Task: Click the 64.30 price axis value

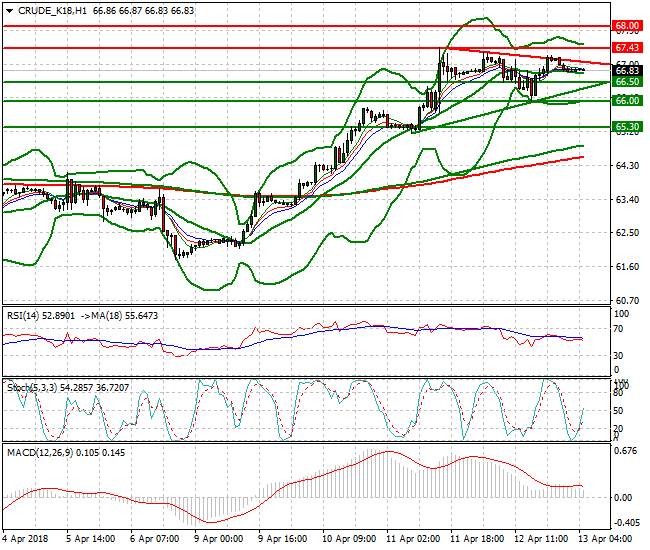Action: (627, 166)
